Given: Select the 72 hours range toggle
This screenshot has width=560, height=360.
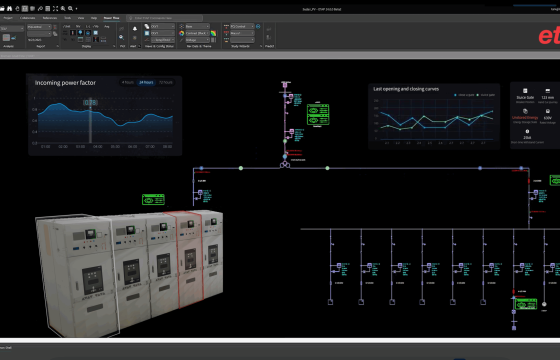Looking at the screenshot, I should (166, 82).
